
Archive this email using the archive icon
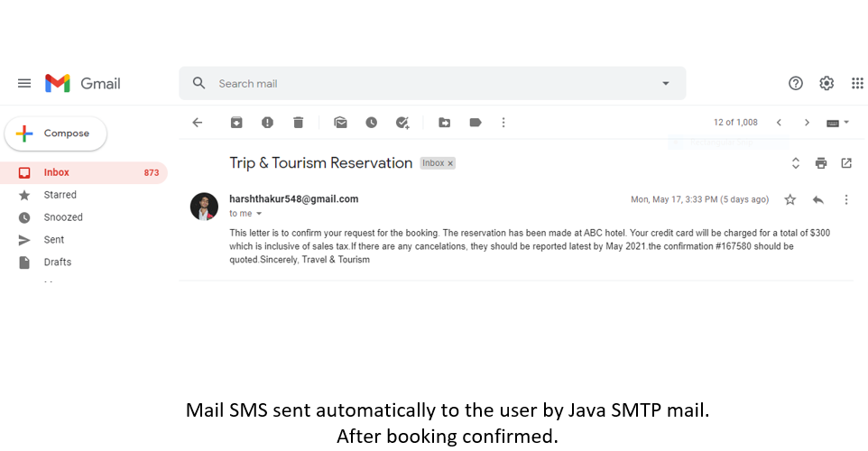click(x=236, y=123)
